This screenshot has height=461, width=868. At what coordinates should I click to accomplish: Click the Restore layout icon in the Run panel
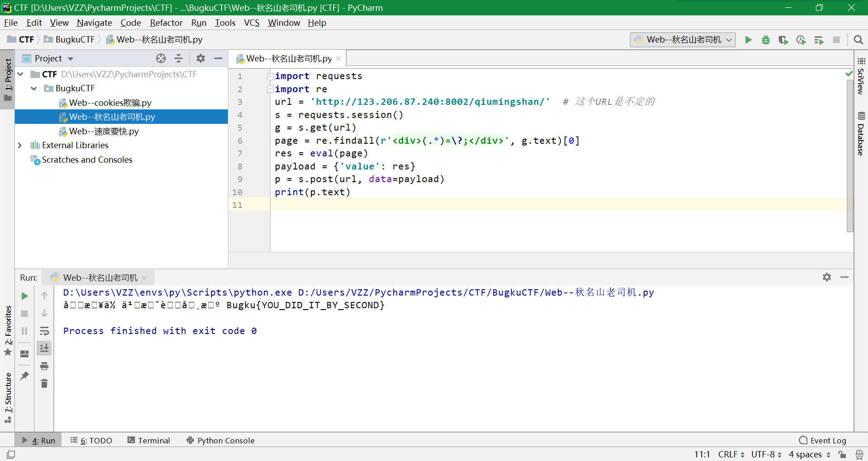(24, 354)
